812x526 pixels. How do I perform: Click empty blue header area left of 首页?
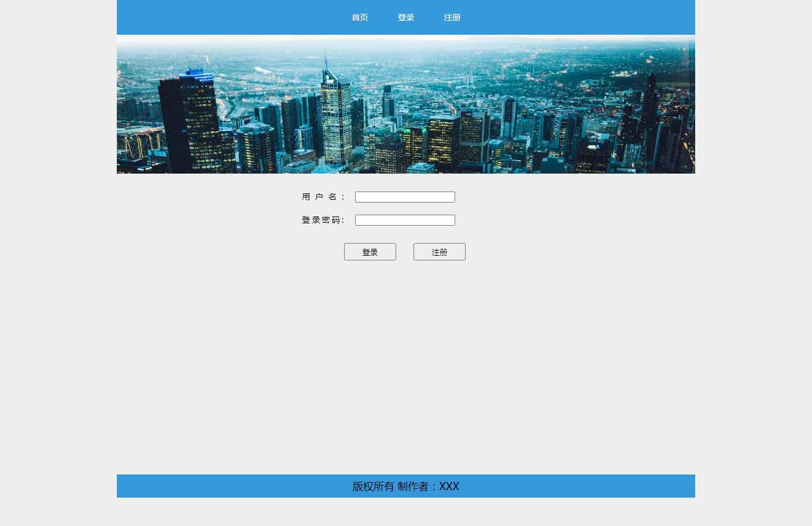(x=231, y=17)
